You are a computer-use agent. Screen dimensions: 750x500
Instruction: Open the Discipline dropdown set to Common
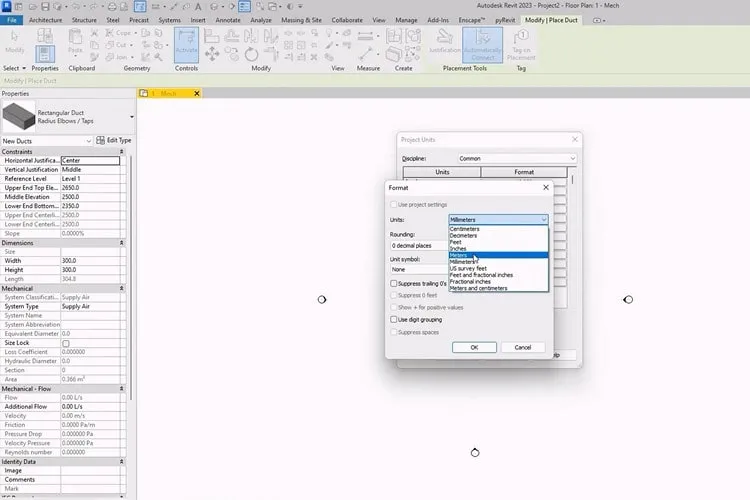(517, 158)
